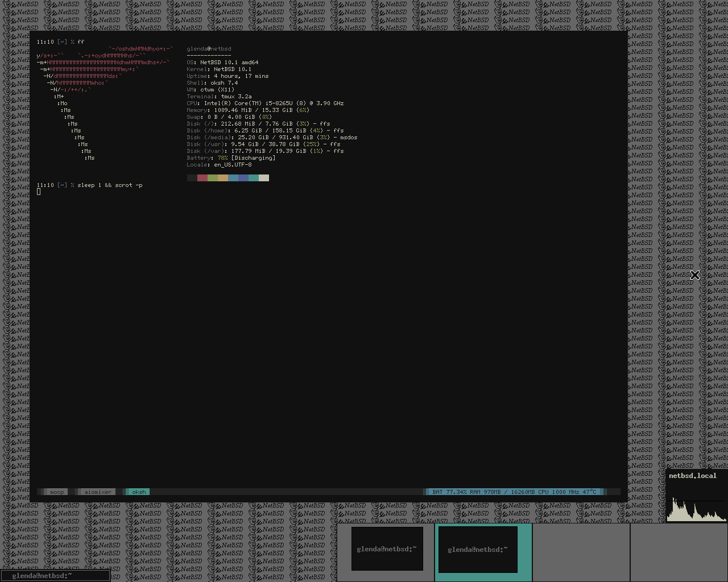The width and height of the screenshot is (728, 582).
Task: Click the glenda@netbsd heading in the terminal
Action: pos(209,49)
